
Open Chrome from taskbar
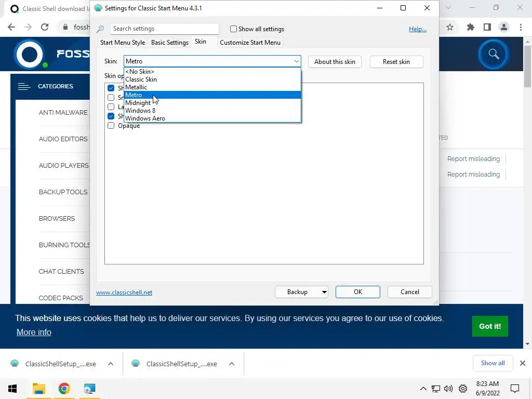tap(64, 389)
